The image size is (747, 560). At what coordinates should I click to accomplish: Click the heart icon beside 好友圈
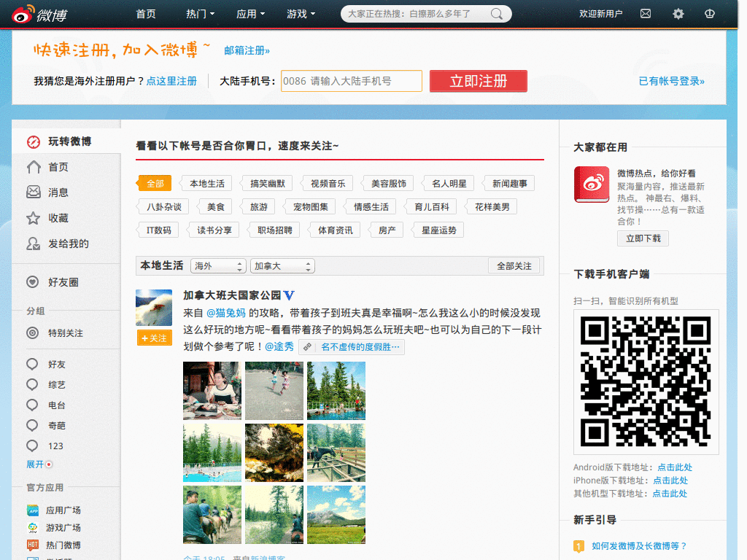point(32,282)
